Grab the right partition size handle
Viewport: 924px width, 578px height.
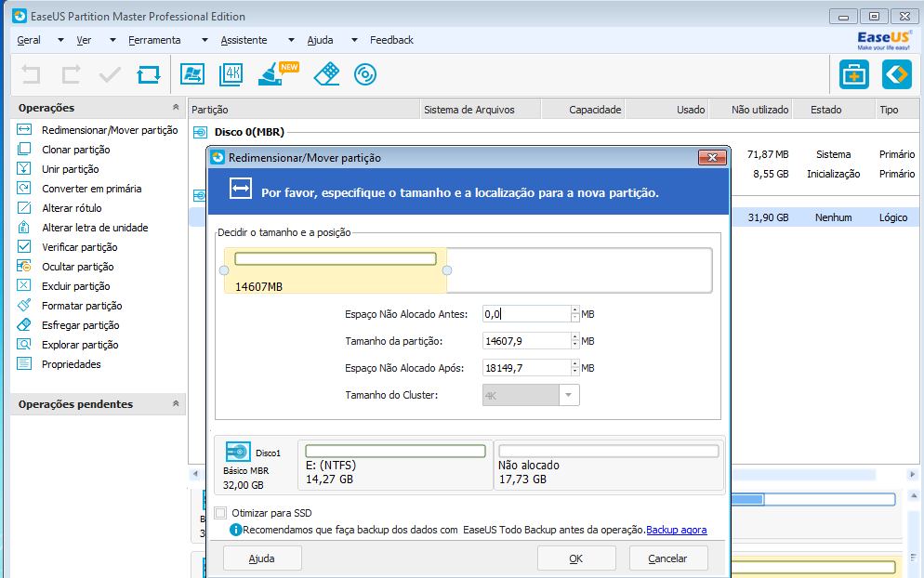pos(447,270)
